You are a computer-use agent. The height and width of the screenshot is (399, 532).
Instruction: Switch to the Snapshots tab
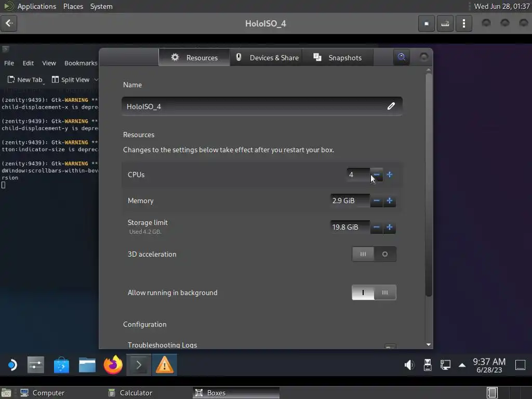tap(338, 57)
